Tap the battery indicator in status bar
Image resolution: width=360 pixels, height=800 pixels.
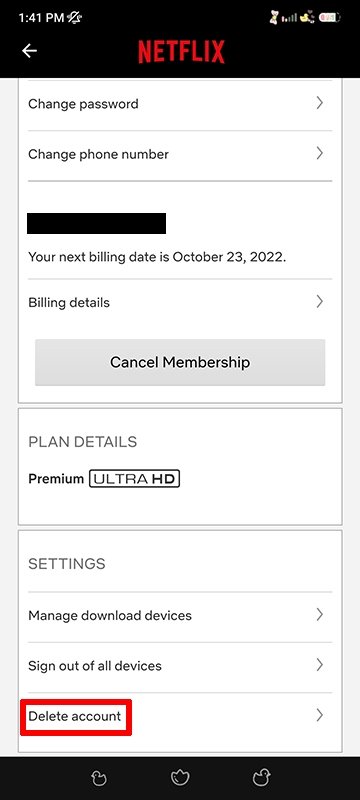(x=329, y=18)
